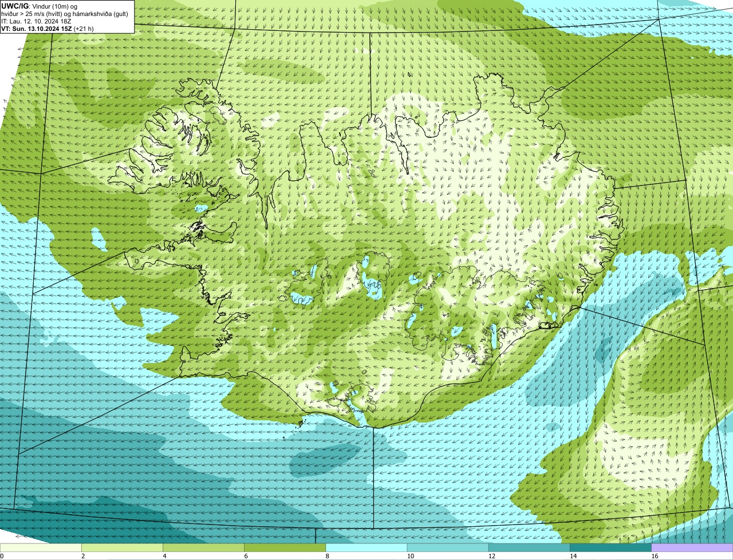Viewport: 733px width, 560px height.
Task: Click the medium green 4–6 legend swatch
Action: click(x=204, y=547)
